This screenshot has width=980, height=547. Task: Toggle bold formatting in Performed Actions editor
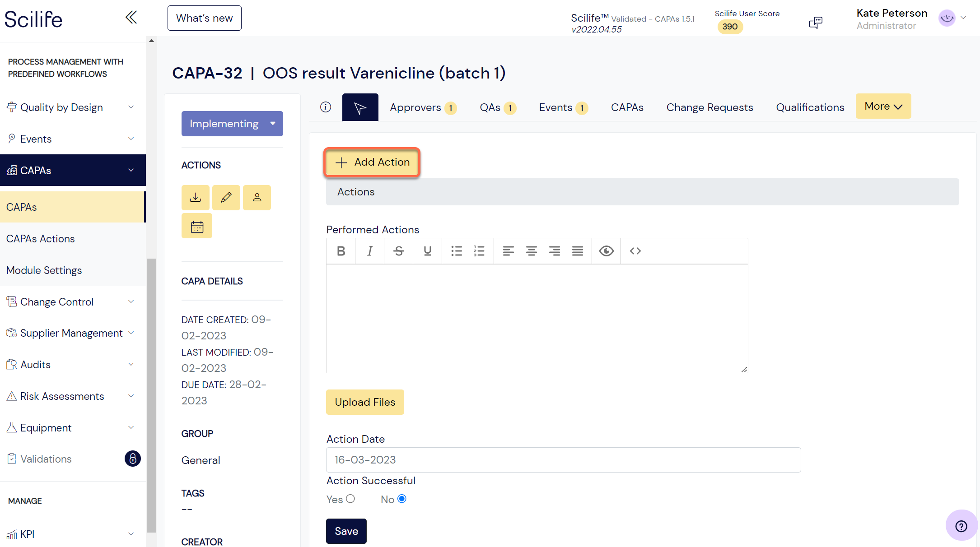341,251
